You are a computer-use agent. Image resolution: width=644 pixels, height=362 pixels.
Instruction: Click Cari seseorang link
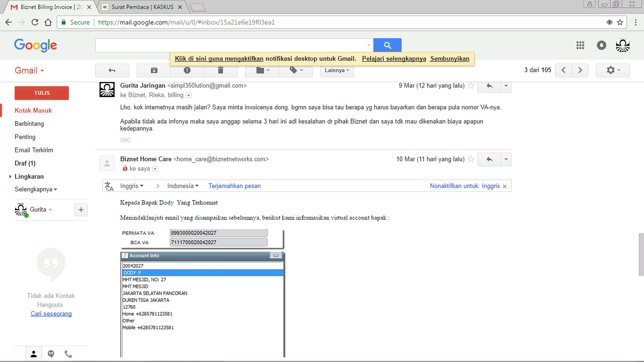click(51, 314)
